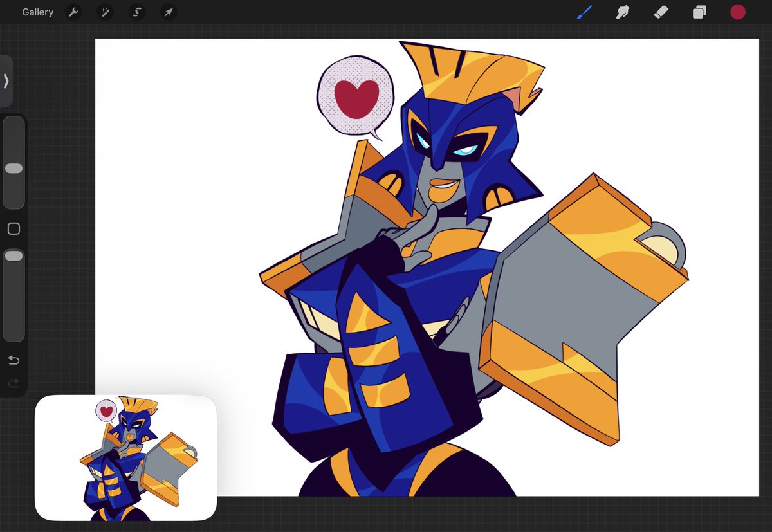772x532 pixels.
Task: Open the Layers panel
Action: click(x=699, y=12)
